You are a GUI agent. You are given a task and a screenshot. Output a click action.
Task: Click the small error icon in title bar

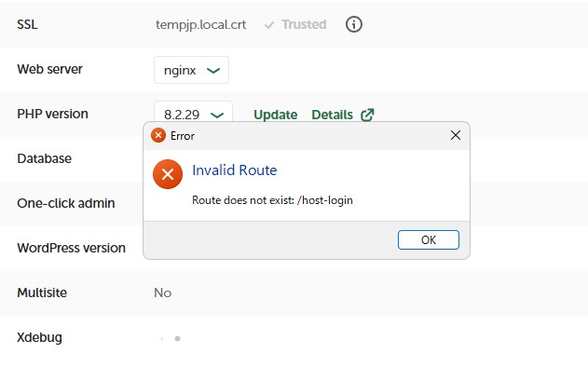[x=158, y=135]
